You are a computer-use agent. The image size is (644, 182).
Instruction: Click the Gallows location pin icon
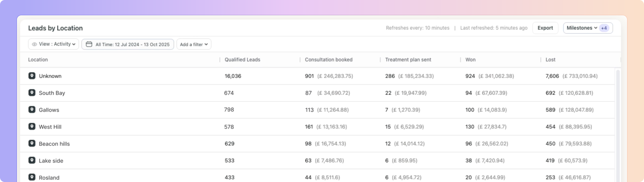click(32, 109)
